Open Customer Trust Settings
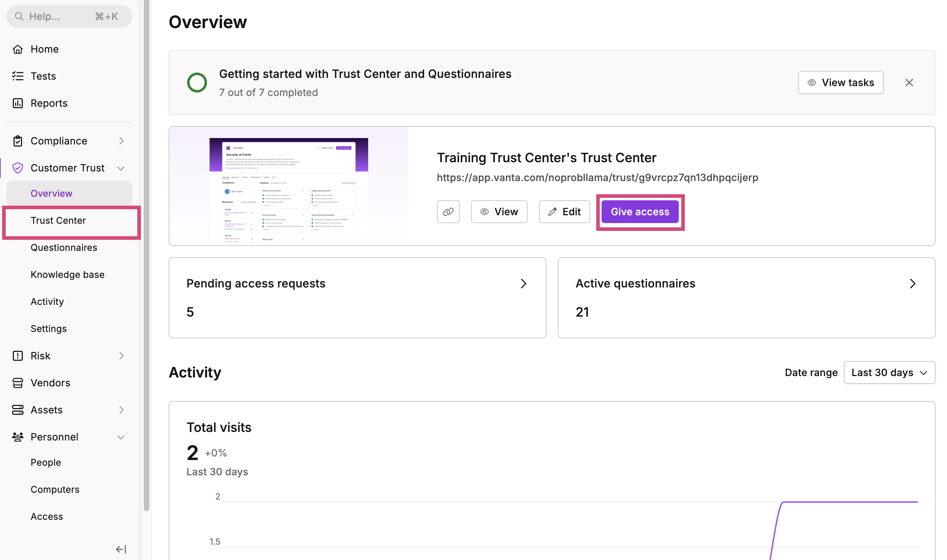Viewport: 947px width, 560px height. 69,329
